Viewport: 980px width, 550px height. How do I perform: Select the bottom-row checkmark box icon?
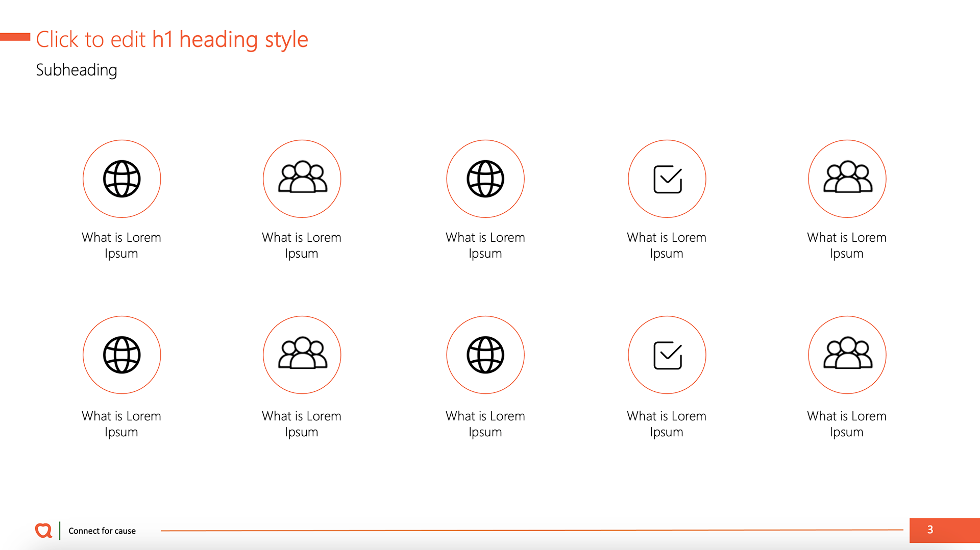(x=668, y=355)
